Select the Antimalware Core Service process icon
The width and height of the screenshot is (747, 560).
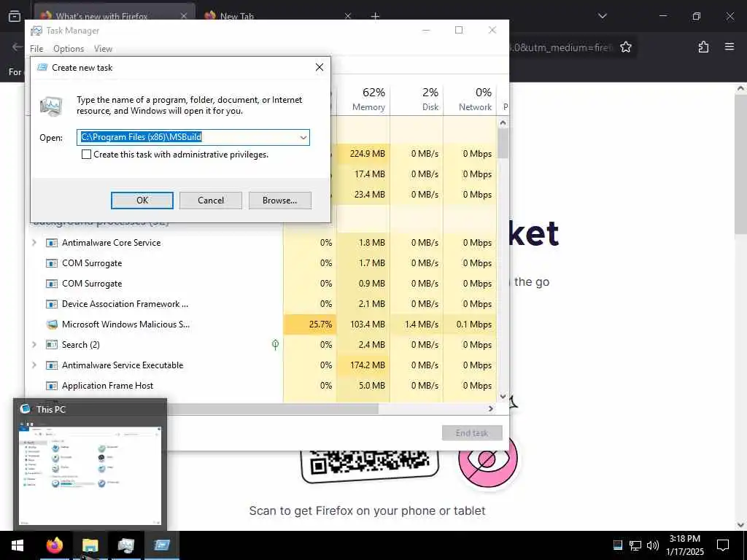[52, 243]
